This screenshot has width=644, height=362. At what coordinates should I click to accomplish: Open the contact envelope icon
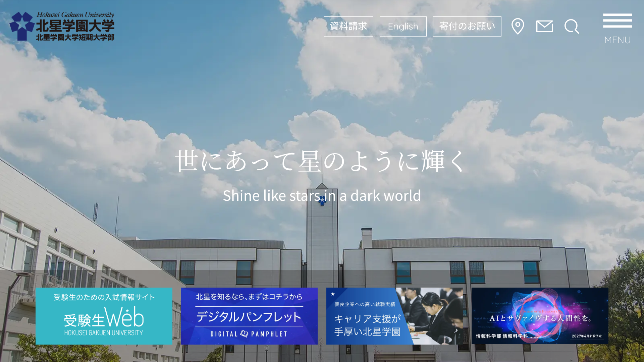click(x=544, y=26)
